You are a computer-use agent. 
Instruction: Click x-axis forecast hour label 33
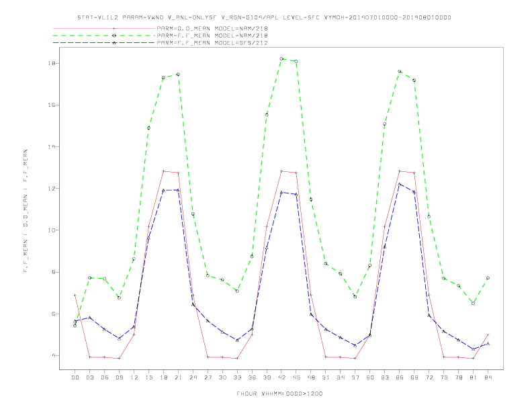[x=237, y=377]
